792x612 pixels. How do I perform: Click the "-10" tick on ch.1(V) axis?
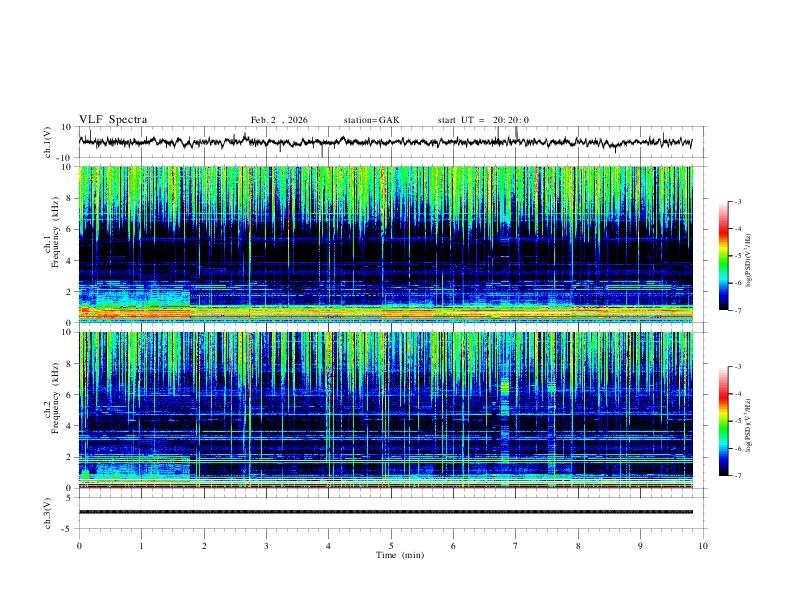(65, 158)
